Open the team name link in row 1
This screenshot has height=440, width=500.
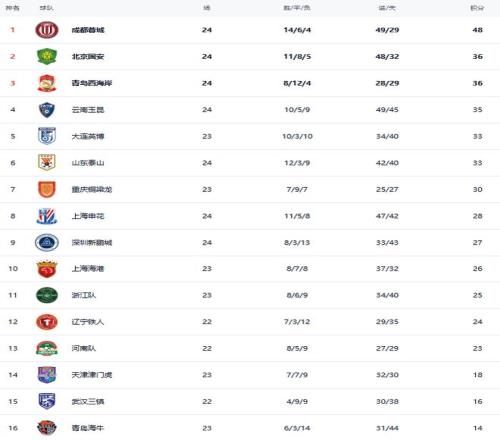88,30
